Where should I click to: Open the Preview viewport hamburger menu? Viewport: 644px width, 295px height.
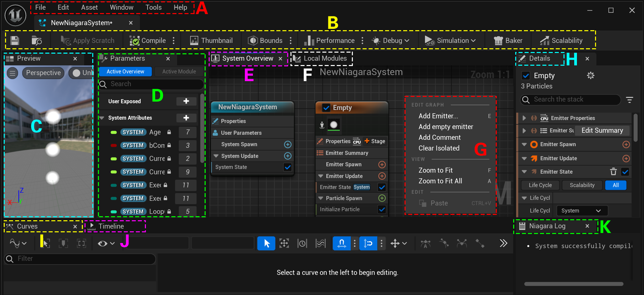(12, 73)
